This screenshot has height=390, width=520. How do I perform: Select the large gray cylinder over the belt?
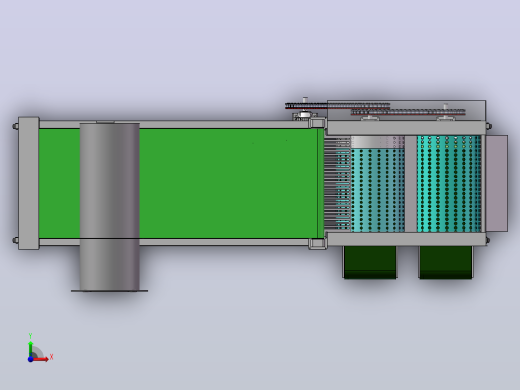pos(110,207)
